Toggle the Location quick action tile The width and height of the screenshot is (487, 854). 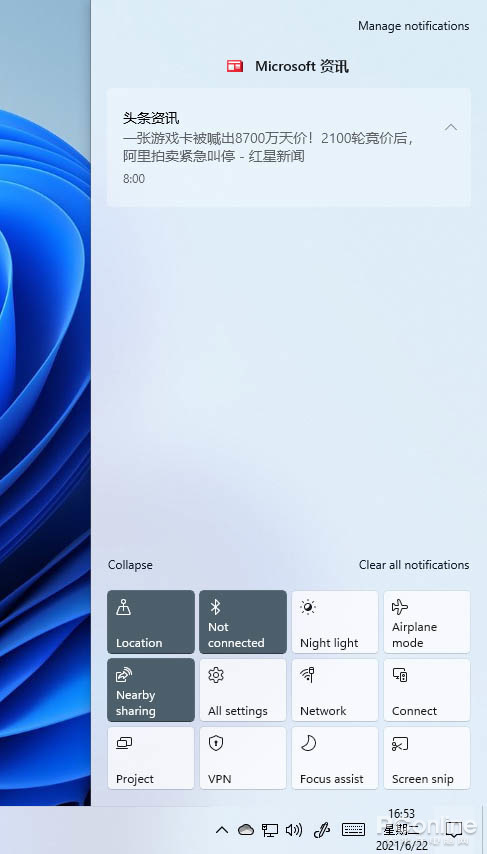151,621
